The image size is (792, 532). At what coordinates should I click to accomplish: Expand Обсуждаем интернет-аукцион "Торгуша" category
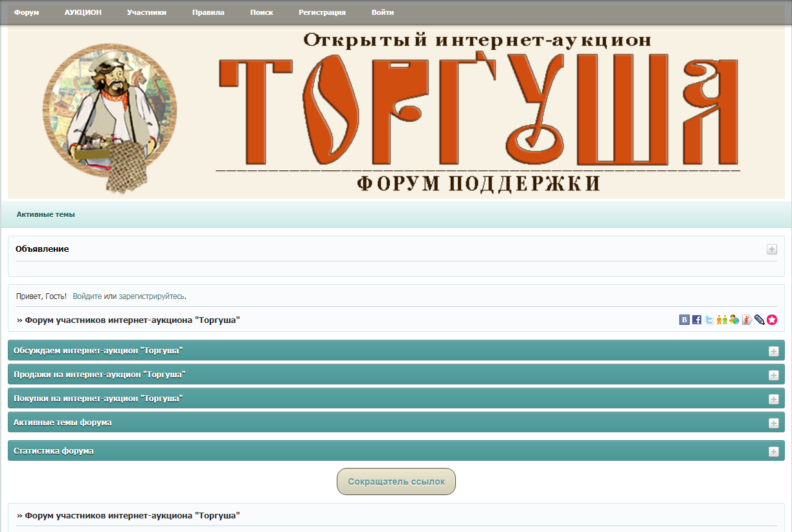tap(773, 351)
